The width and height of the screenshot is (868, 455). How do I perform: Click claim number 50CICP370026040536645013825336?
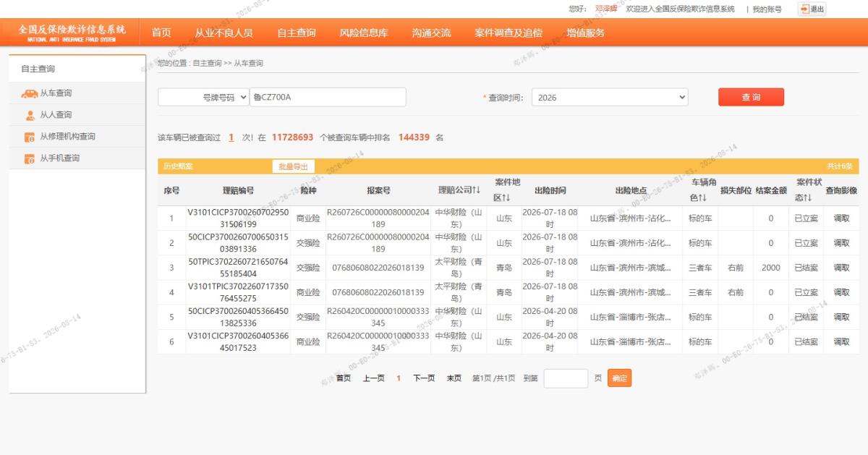[238, 317]
